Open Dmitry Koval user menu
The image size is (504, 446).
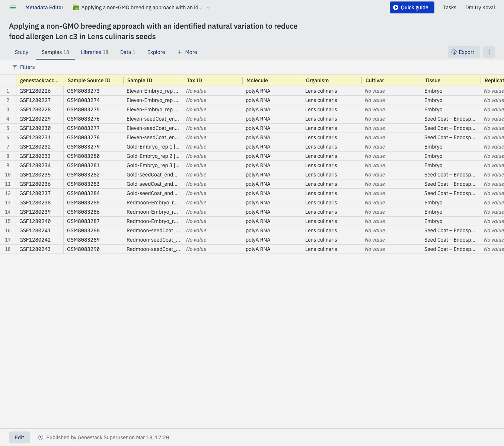(x=480, y=7)
